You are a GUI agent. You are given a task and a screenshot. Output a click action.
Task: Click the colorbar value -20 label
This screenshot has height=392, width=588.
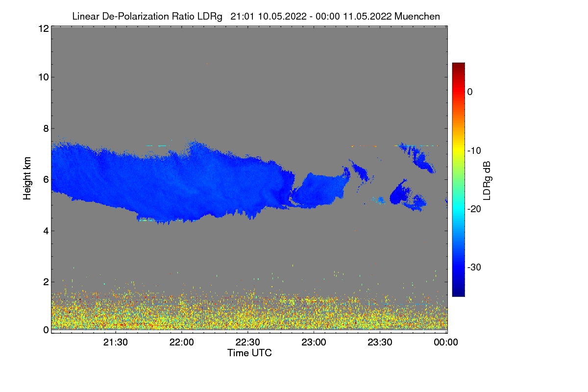[x=475, y=209]
